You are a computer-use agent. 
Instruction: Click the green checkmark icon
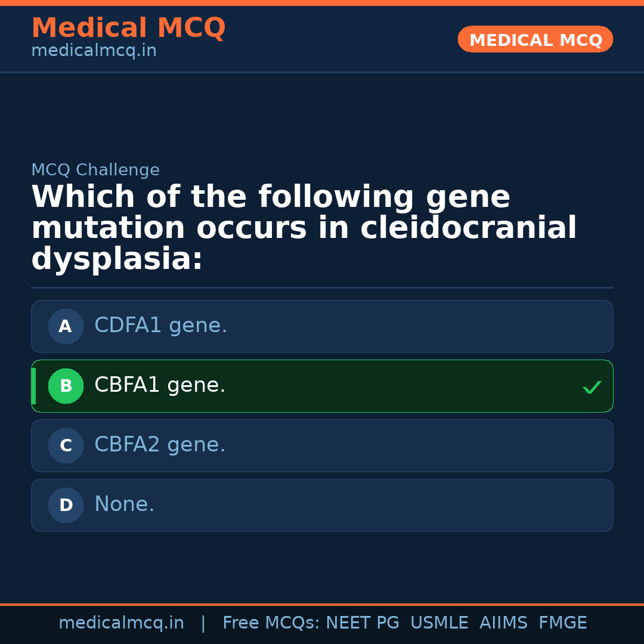pos(592,388)
